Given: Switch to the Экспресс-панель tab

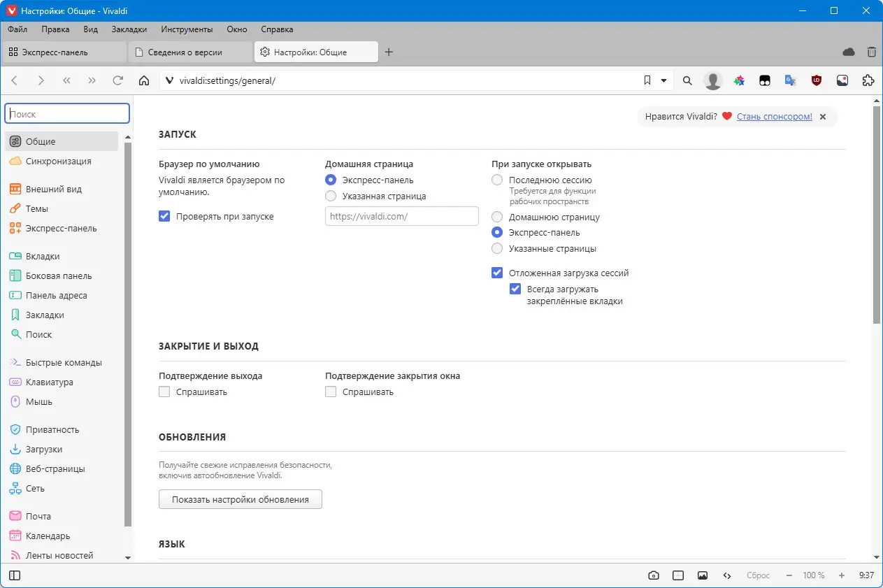Looking at the screenshot, I should [64, 52].
